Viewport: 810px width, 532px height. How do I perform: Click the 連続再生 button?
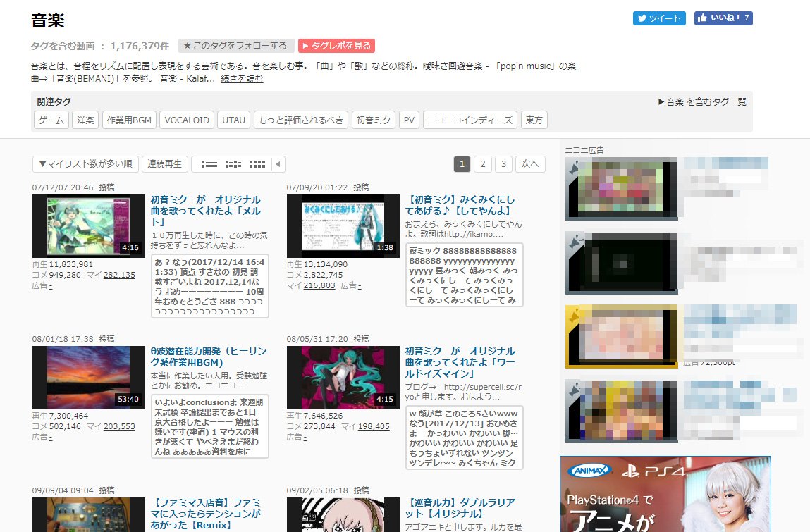click(x=165, y=164)
